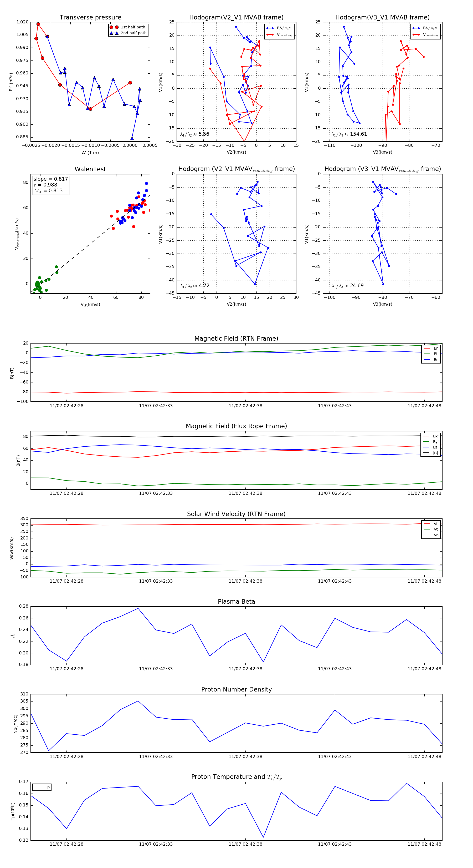This screenshot has height=868, width=473.
Task: Click the 'WalenTest' plot title
Action: 90,169
